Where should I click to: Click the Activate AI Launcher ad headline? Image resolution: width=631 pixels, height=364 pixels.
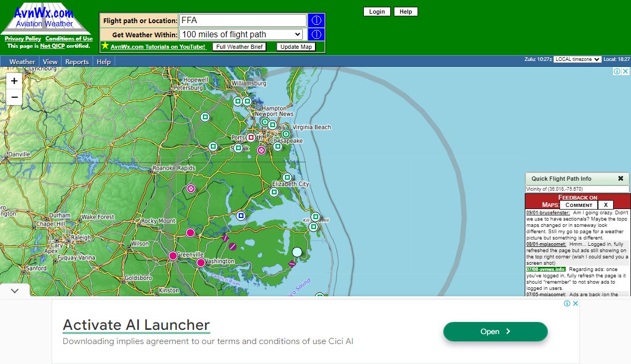click(x=136, y=325)
